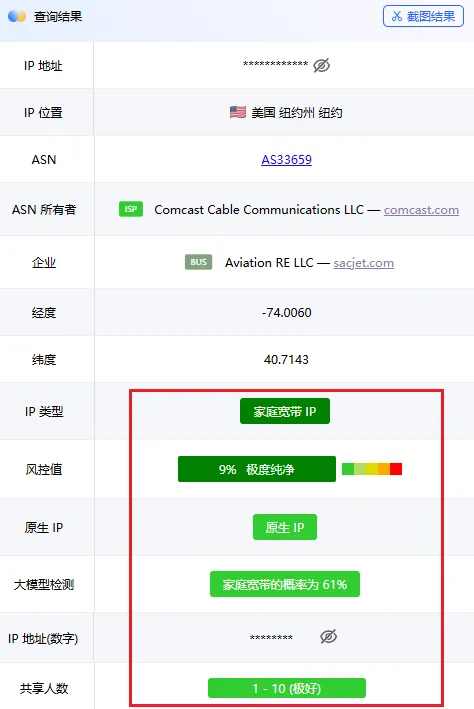This screenshot has height=709, width=474.
Task: Click the 查询结果 logo icon
Action: click(x=17, y=16)
